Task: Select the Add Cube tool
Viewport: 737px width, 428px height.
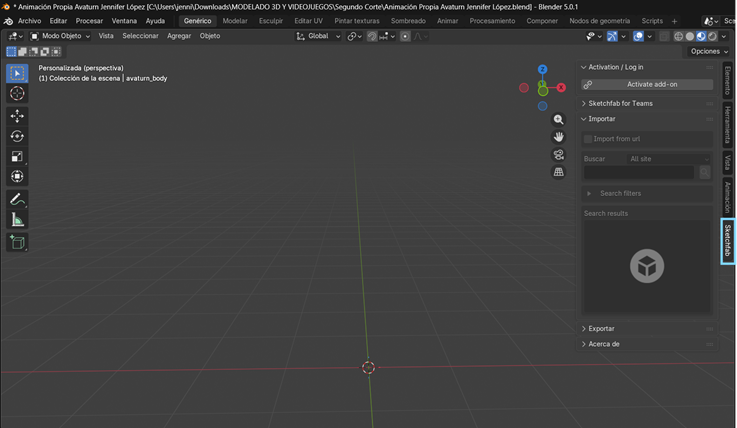Action: click(17, 242)
